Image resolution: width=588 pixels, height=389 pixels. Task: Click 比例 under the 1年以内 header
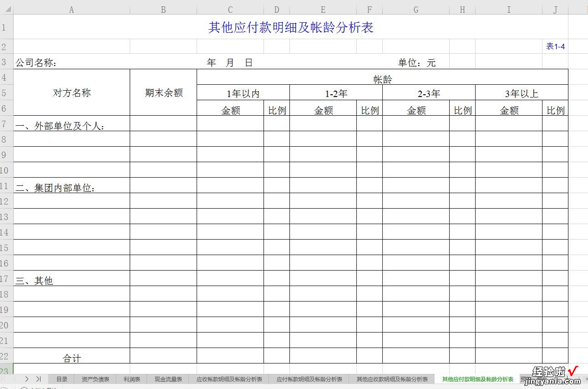277,108
